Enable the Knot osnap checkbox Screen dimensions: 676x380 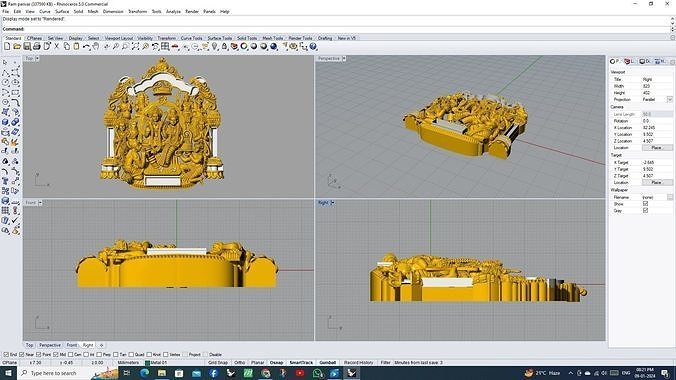149,355
